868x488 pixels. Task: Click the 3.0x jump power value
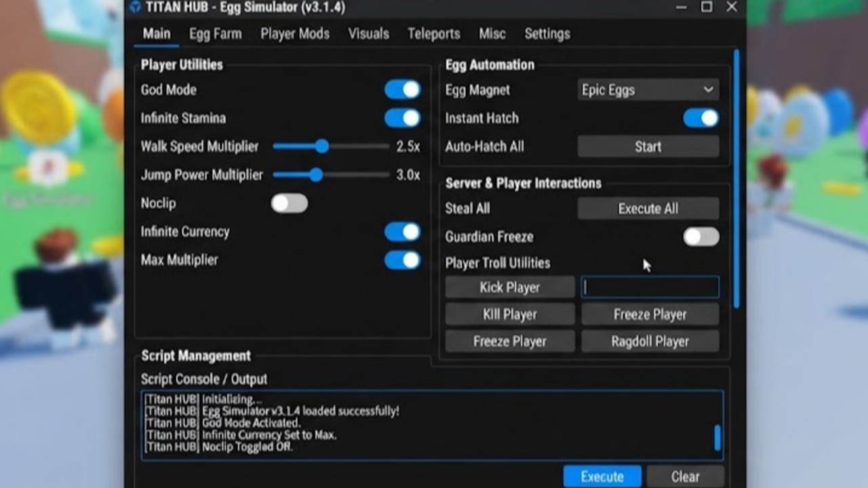(408, 175)
